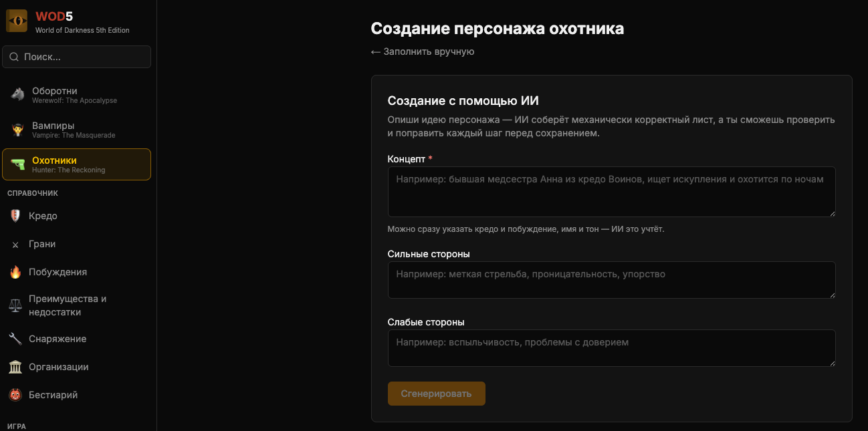The image size is (868, 431).
Task: Click the vampire icon next to Вампиры
Action: tap(17, 130)
